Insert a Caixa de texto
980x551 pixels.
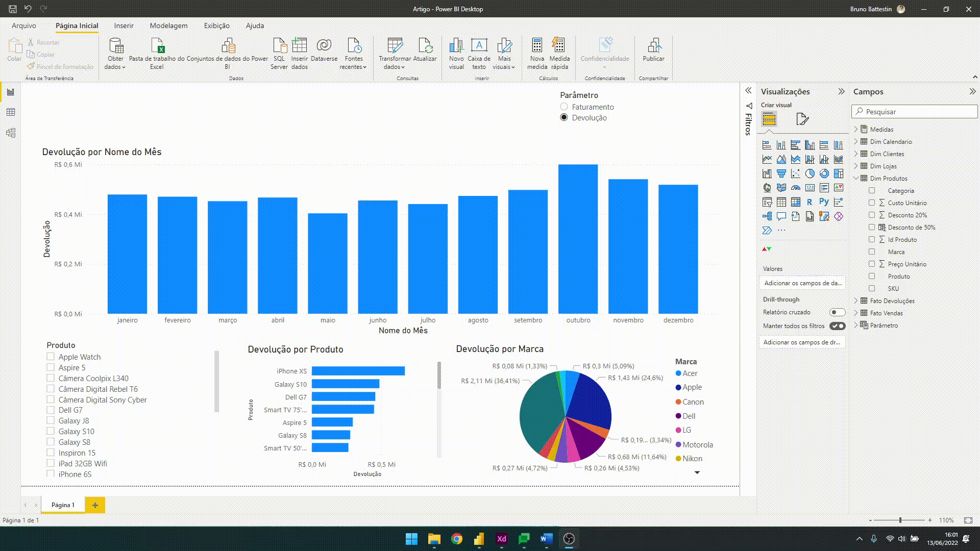tap(479, 54)
